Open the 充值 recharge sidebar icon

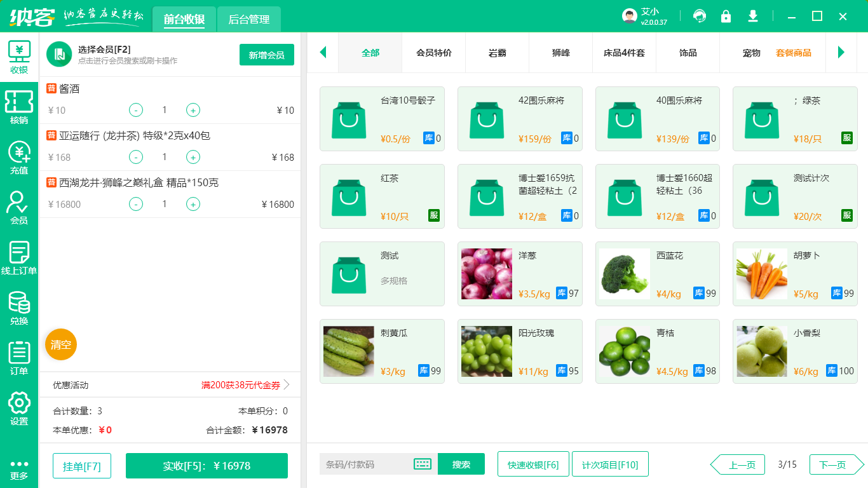click(x=19, y=157)
